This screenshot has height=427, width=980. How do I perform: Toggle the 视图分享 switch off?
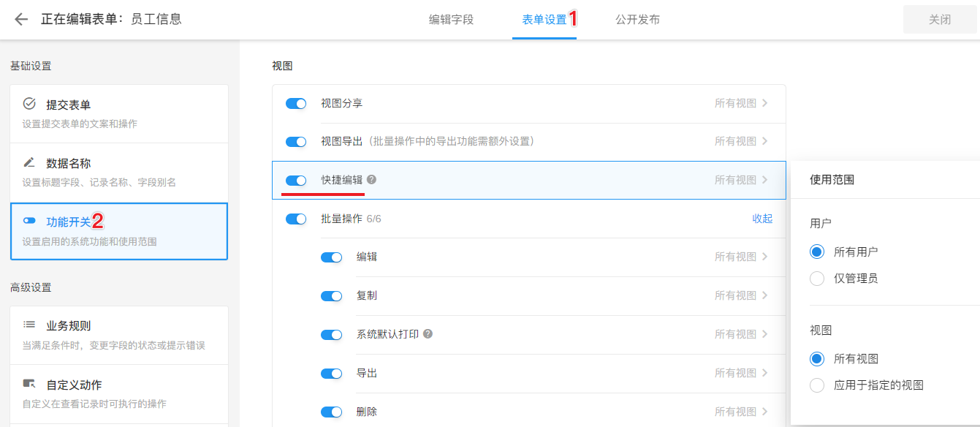(296, 104)
